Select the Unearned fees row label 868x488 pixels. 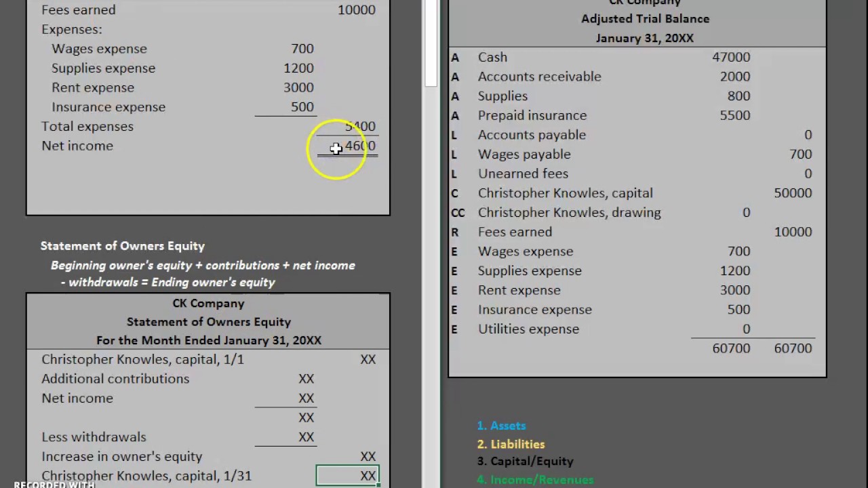pos(523,174)
